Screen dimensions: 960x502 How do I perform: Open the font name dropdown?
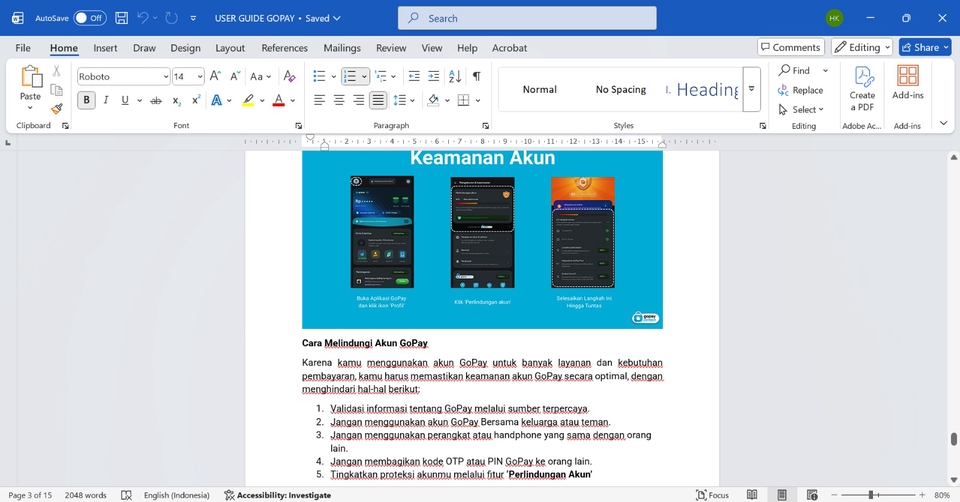(165, 77)
